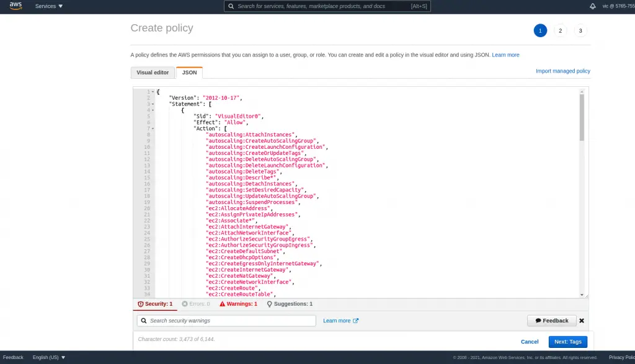Click Feedback in the footer

pos(13,358)
